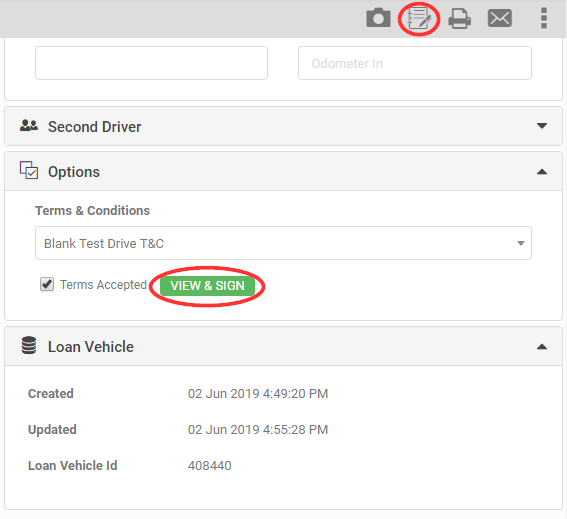Image resolution: width=567 pixels, height=519 pixels.
Task: Open the camera photo capture icon
Action: click(378, 18)
